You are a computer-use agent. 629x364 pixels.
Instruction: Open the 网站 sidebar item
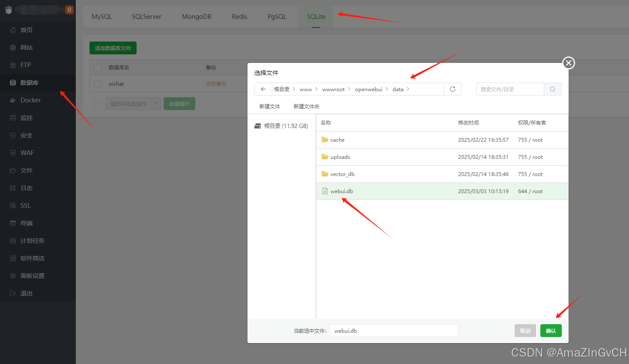[38, 48]
